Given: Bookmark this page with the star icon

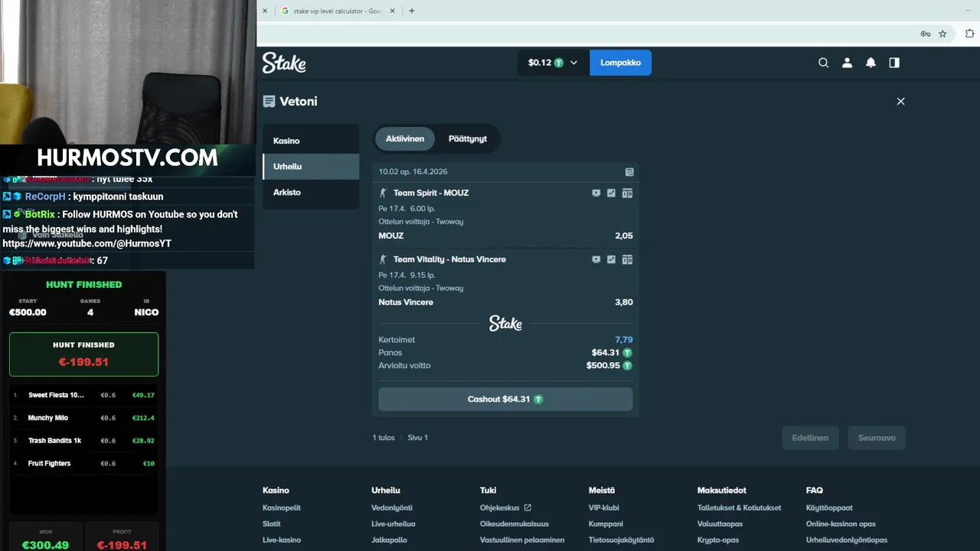Looking at the screenshot, I should [x=942, y=34].
